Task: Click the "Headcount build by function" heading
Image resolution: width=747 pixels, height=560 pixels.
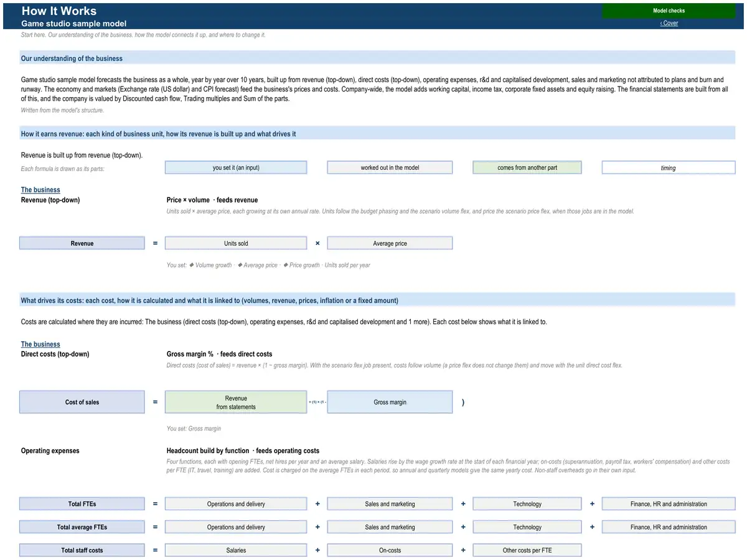Action: pos(243,450)
